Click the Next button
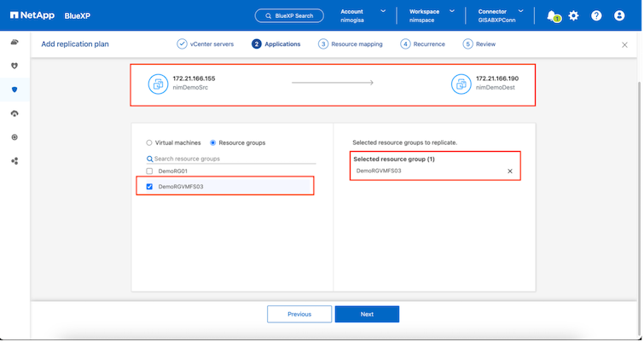 [x=367, y=314]
